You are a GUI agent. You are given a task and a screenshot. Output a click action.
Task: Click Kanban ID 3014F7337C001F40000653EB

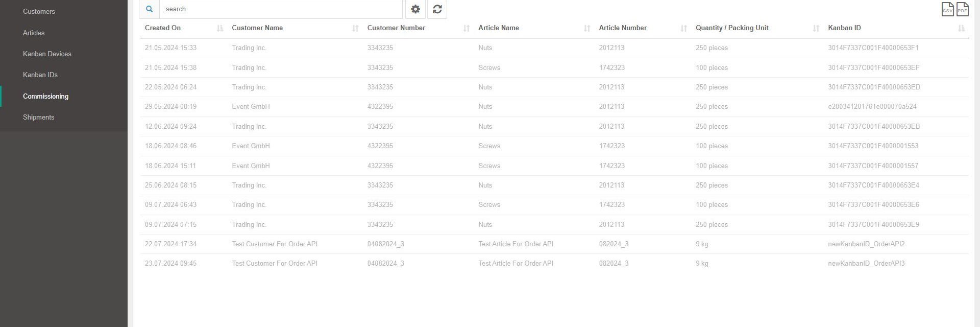874,126
